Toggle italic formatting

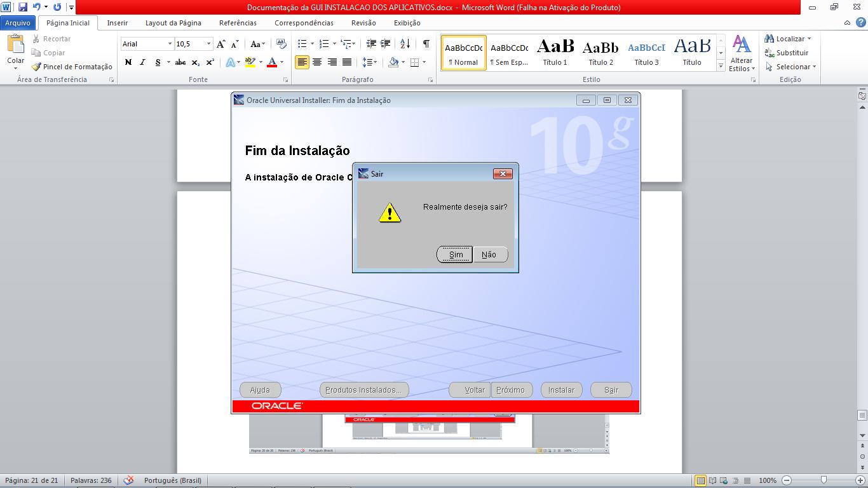coord(142,63)
